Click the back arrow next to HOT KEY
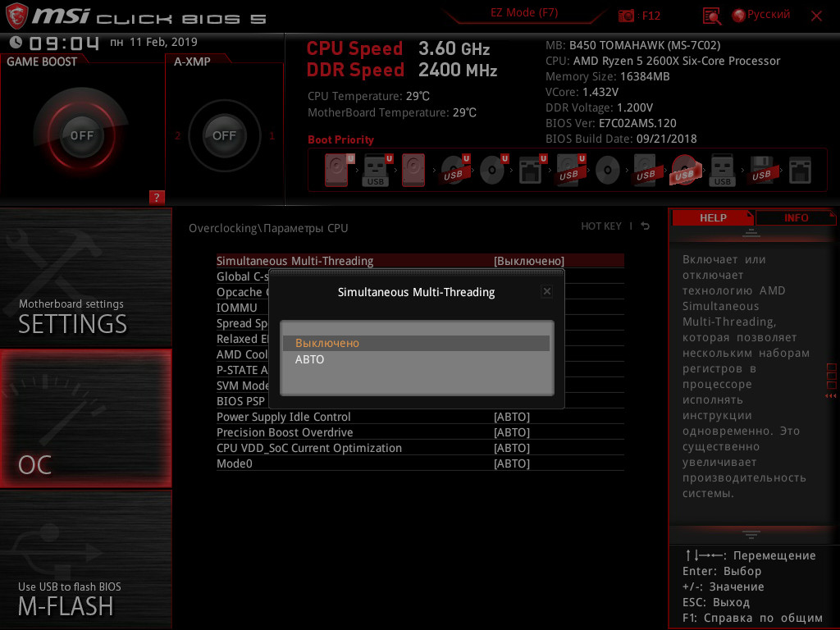840x630 pixels. pos(645,226)
